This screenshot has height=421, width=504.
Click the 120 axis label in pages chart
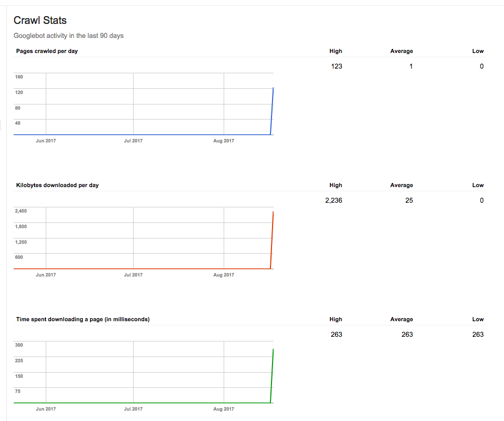click(x=19, y=93)
